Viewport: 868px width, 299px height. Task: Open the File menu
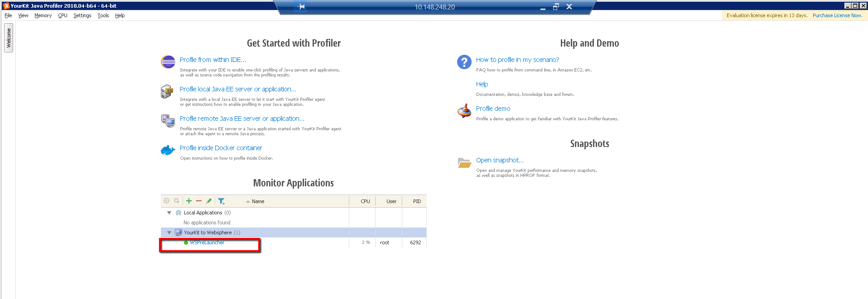coord(8,15)
